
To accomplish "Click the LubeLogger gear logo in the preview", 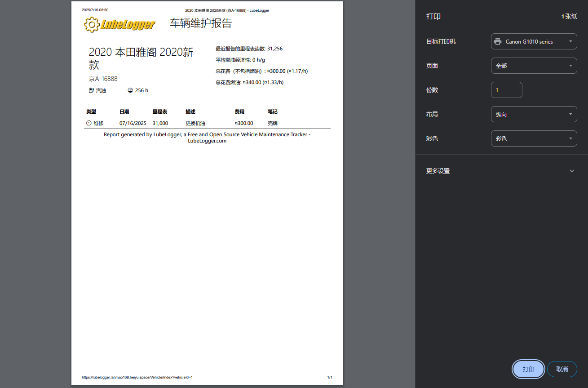I will 91,24.
